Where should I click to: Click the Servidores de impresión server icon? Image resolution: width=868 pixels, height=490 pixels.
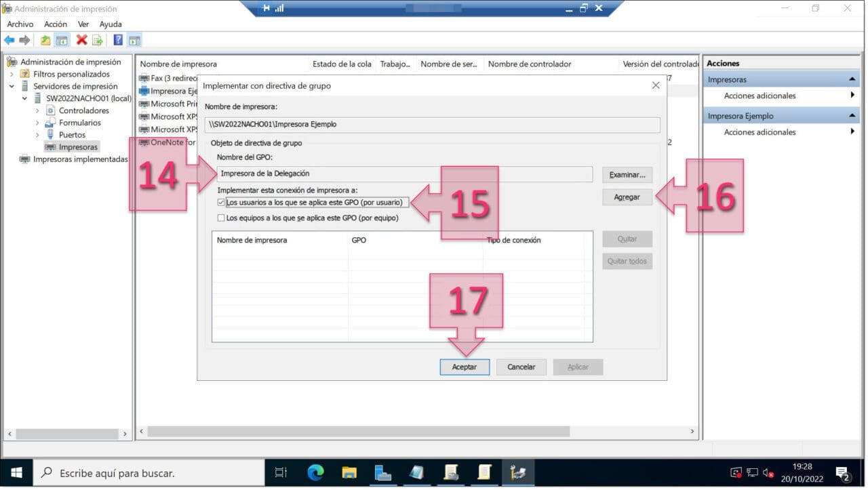click(x=25, y=86)
